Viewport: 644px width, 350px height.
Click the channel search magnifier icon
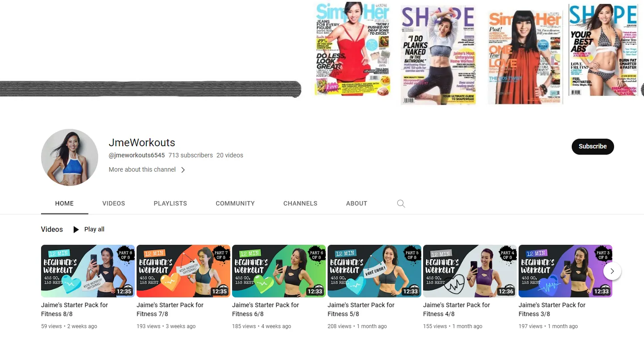pyautogui.click(x=401, y=204)
